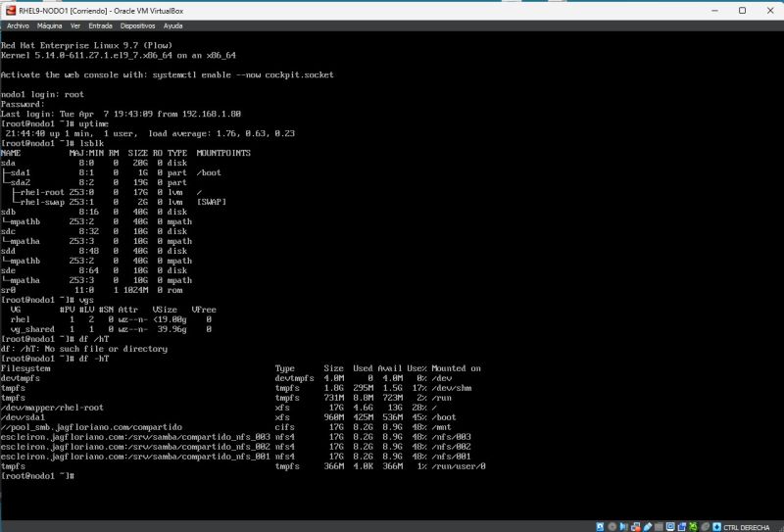
Task: Click the Last login line with IP address
Action: tap(121, 114)
